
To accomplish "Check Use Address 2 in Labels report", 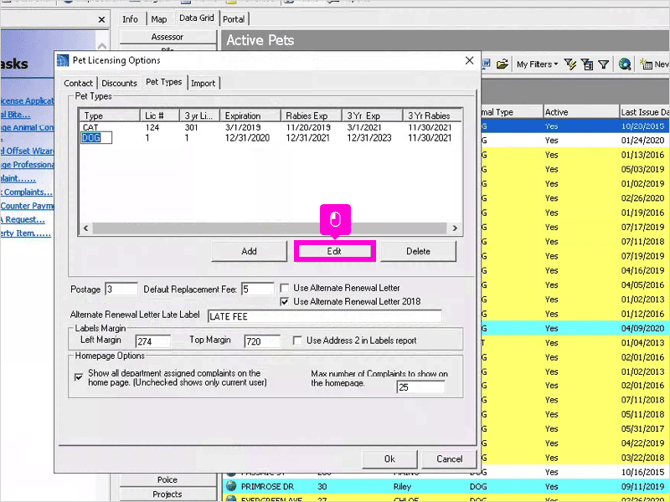I will click(x=297, y=341).
